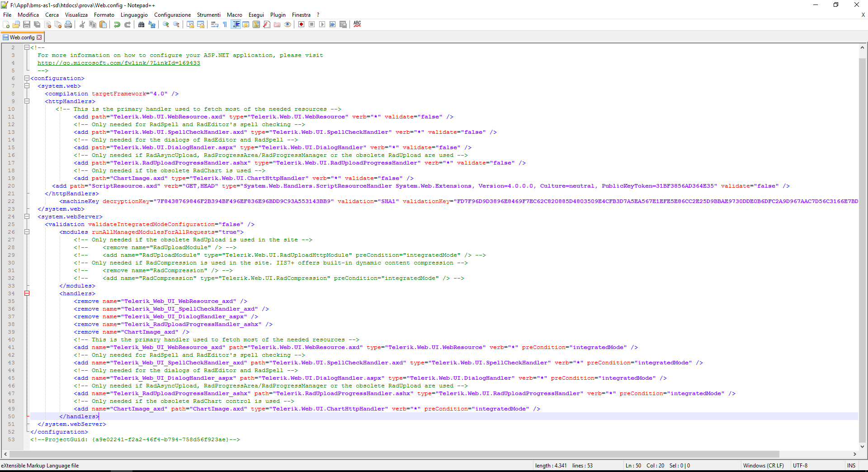Click the Close document toolbar icon

(47, 24)
